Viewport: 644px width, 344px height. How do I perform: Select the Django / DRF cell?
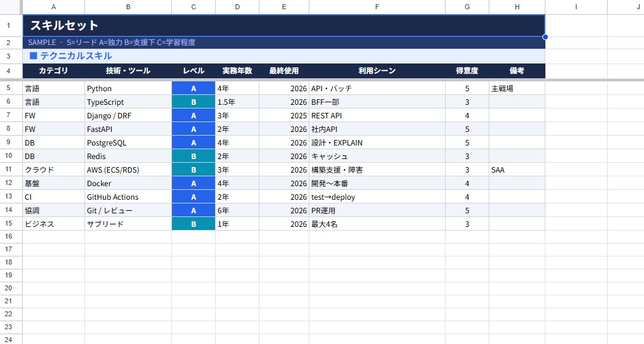(x=128, y=115)
